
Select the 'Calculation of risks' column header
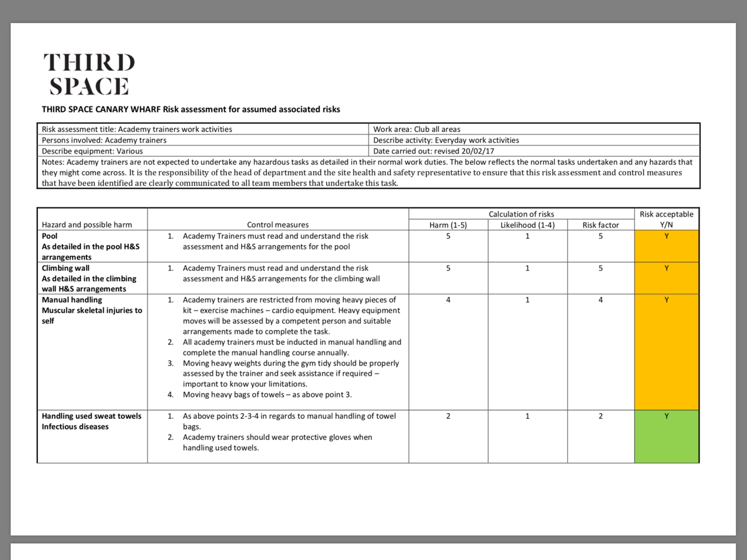tap(521, 213)
